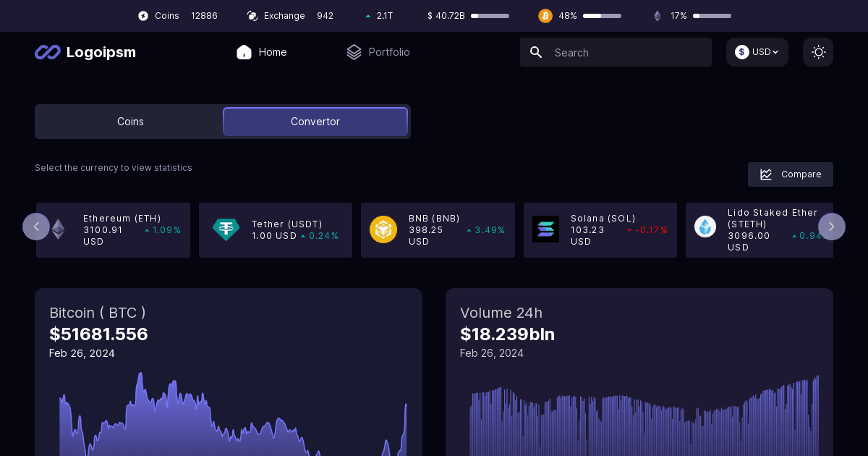Screen dimensions: 868x456
Task: Open the Portfolio section via its stacked-layers icon
Action: (x=354, y=51)
